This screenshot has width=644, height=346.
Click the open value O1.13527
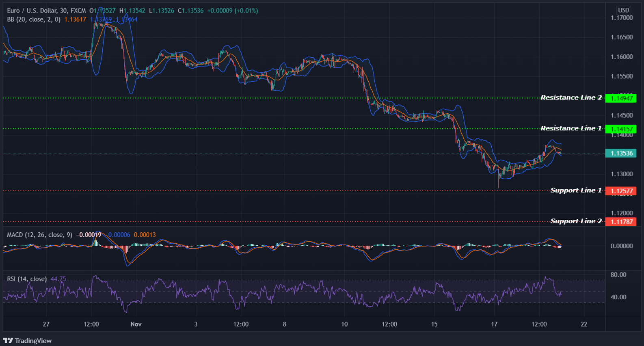pyautogui.click(x=102, y=11)
